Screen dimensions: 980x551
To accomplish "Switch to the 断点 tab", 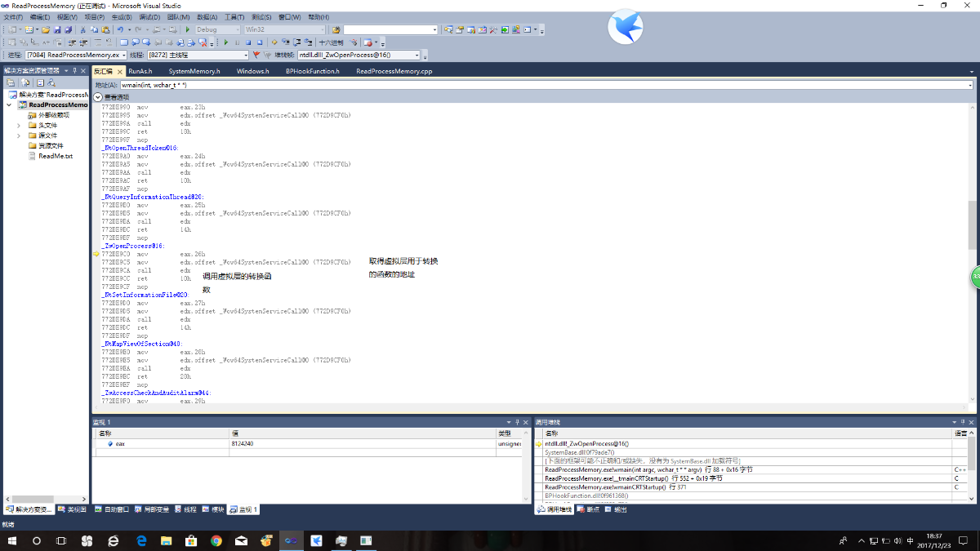I will coord(589,509).
